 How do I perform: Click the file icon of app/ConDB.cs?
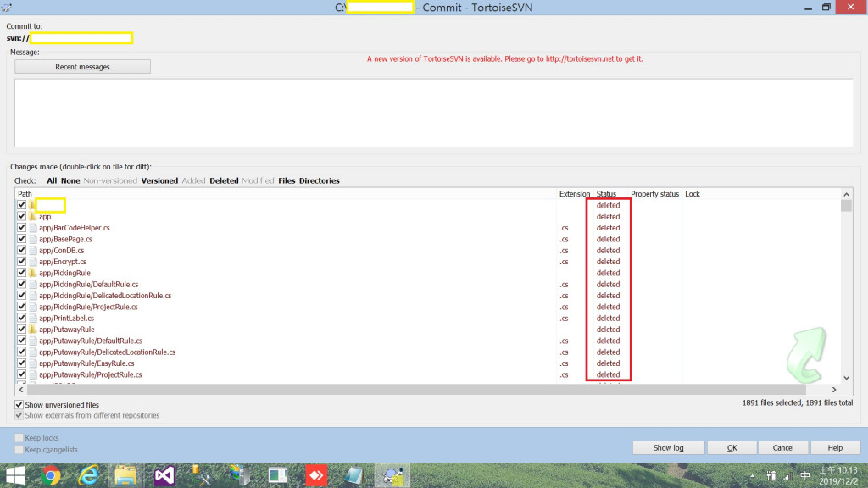[x=33, y=250]
